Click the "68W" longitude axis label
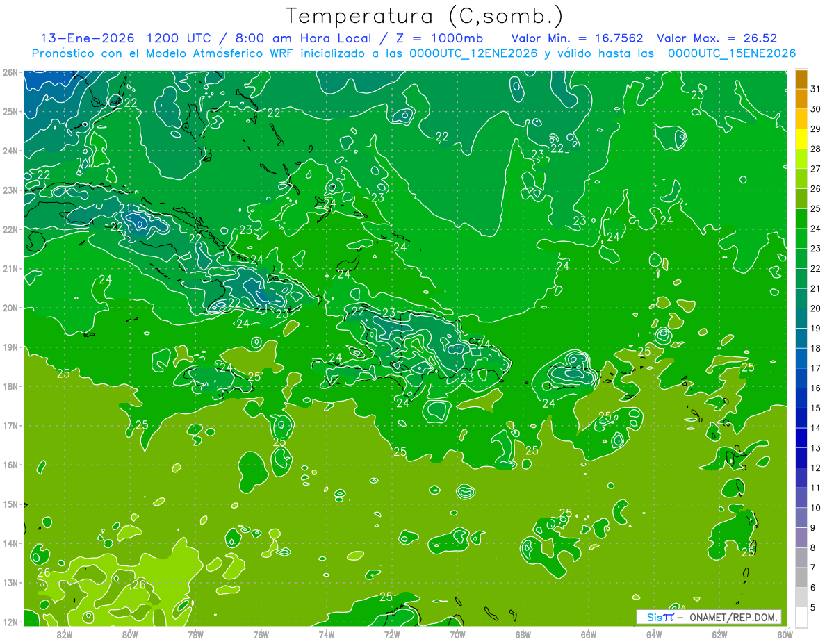This screenshot has height=644, width=834. point(523,634)
